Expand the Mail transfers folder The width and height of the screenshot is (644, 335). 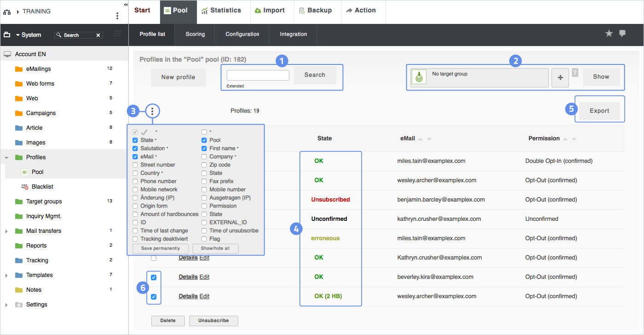click(6, 231)
